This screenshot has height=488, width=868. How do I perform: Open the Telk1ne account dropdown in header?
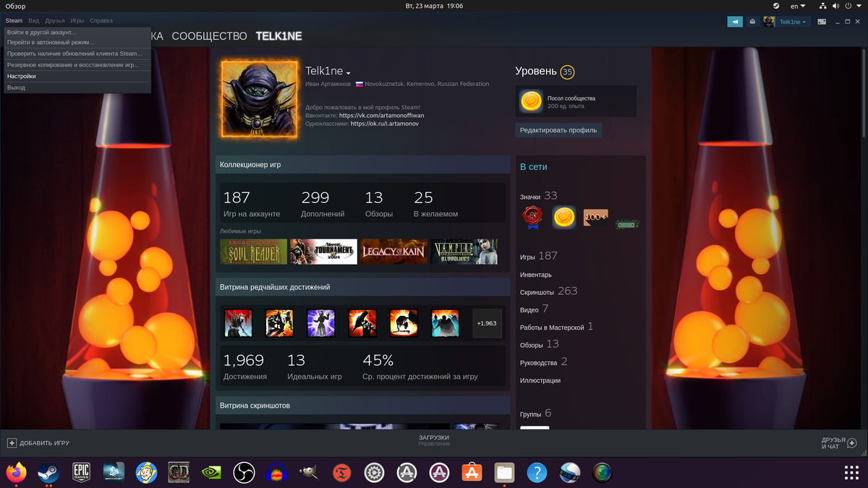click(792, 22)
